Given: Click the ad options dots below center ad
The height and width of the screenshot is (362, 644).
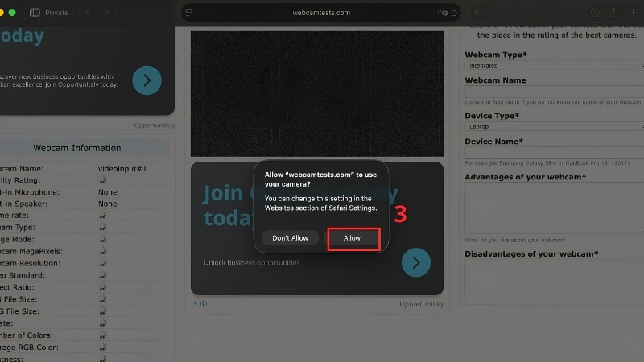Looking at the screenshot, I should [x=195, y=304].
